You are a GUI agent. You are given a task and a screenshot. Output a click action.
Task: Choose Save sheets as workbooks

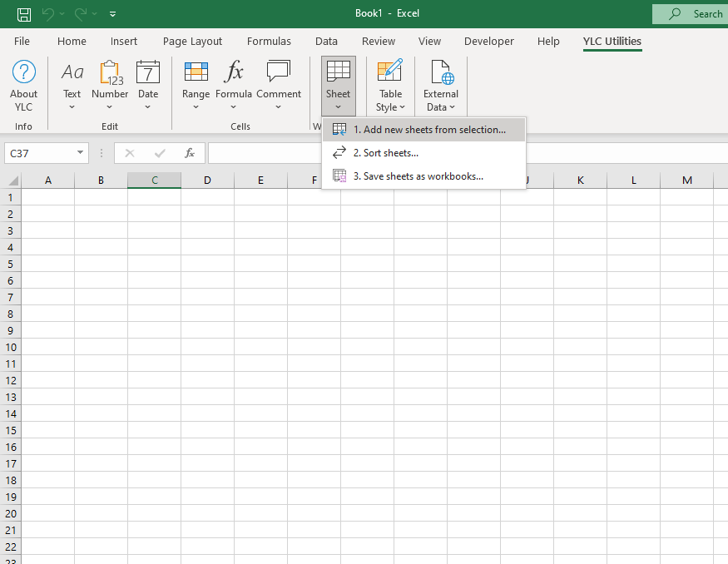418,176
